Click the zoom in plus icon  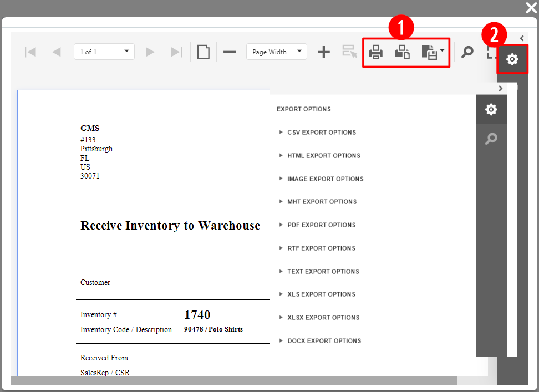click(x=323, y=52)
